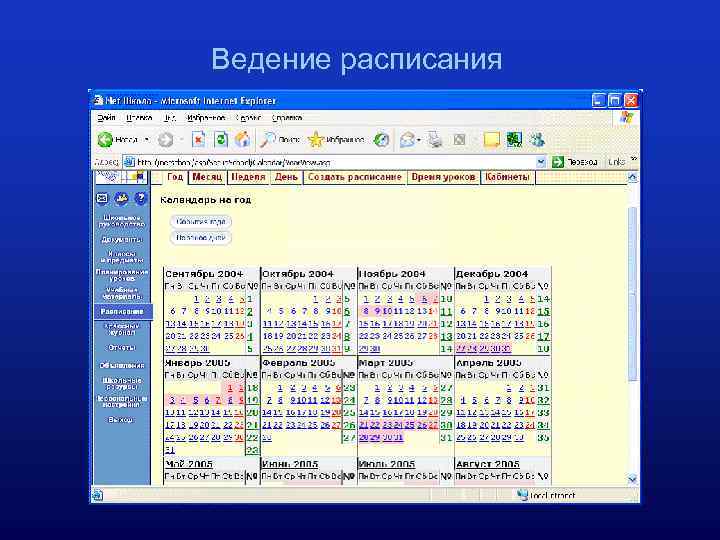Stop page loading with red X icon

coord(198,140)
